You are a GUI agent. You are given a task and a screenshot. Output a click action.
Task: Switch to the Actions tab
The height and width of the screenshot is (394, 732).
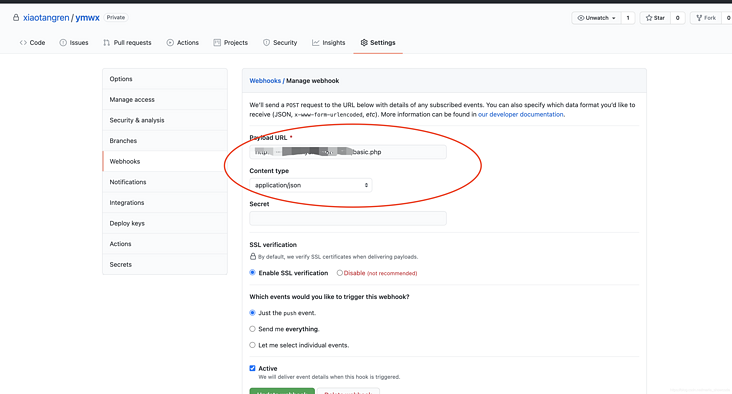(x=183, y=42)
